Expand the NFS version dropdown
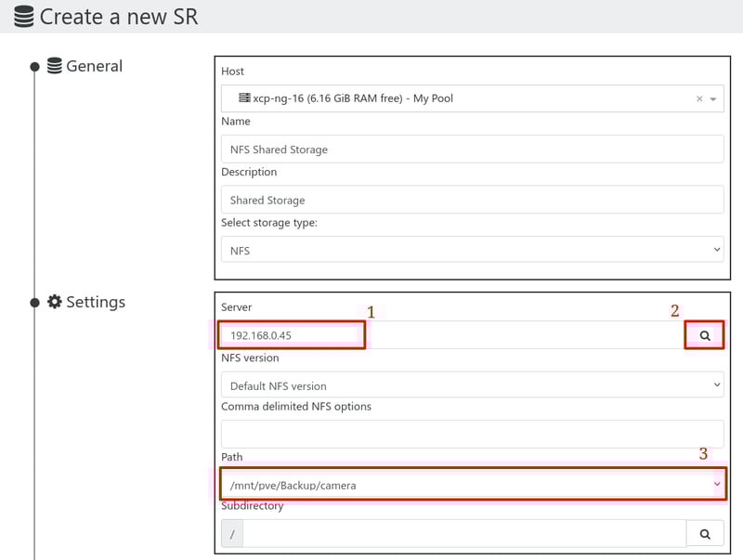Screen dimensions: 743x560 click(x=472, y=385)
